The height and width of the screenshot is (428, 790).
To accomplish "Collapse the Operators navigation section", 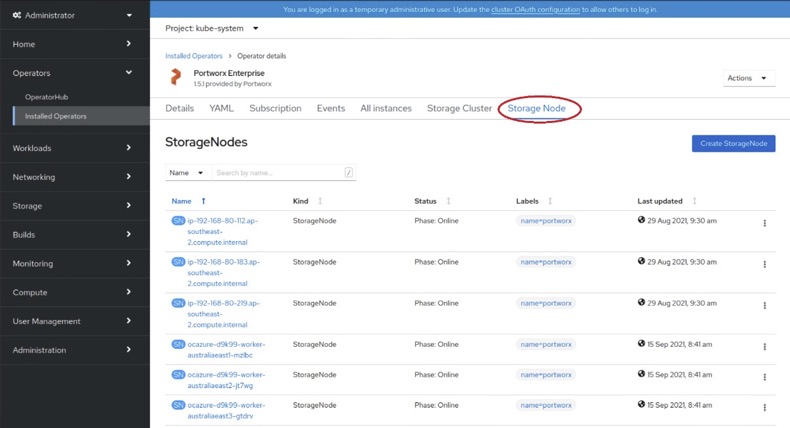I will click(75, 73).
